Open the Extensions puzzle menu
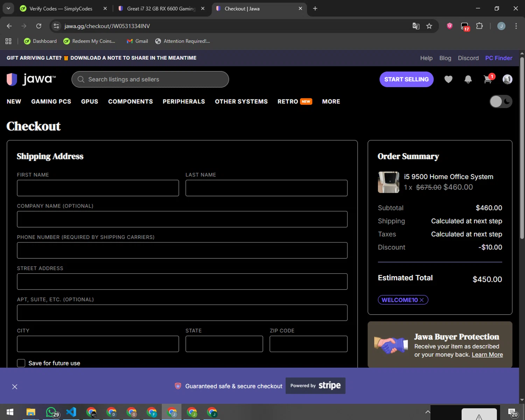The height and width of the screenshot is (420, 525). click(x=479, y=26)
